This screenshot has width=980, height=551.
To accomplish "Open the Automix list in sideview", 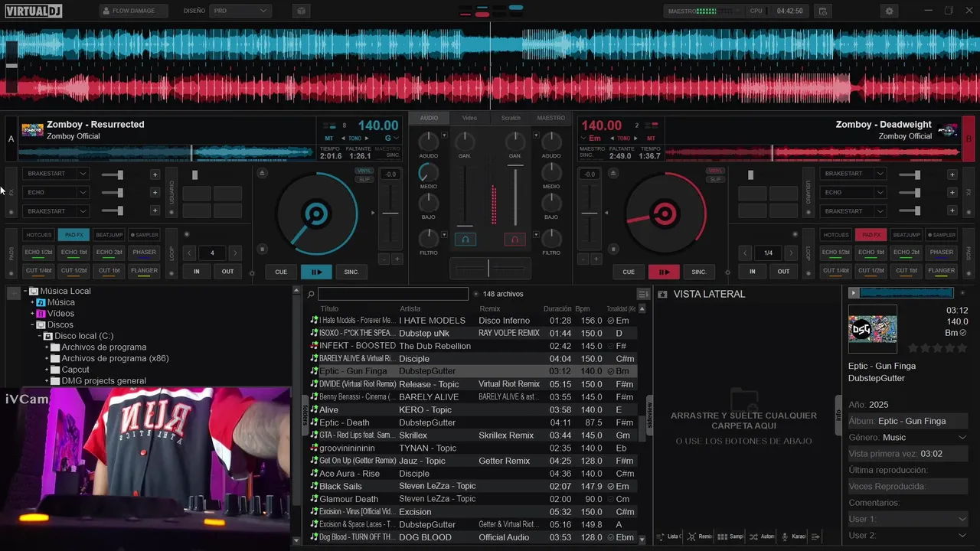I will [762, 536].
